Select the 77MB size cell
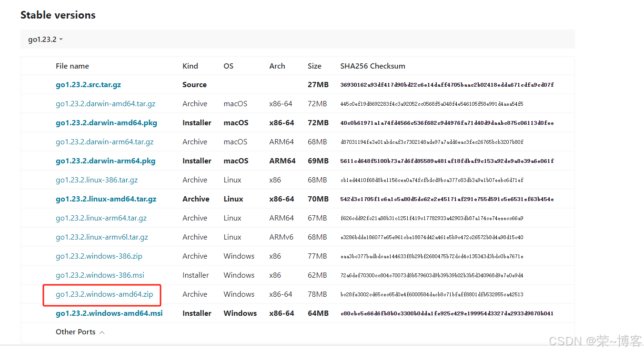Image resolution: width=644 pixels, height=352 pixels. coord(317,256)
